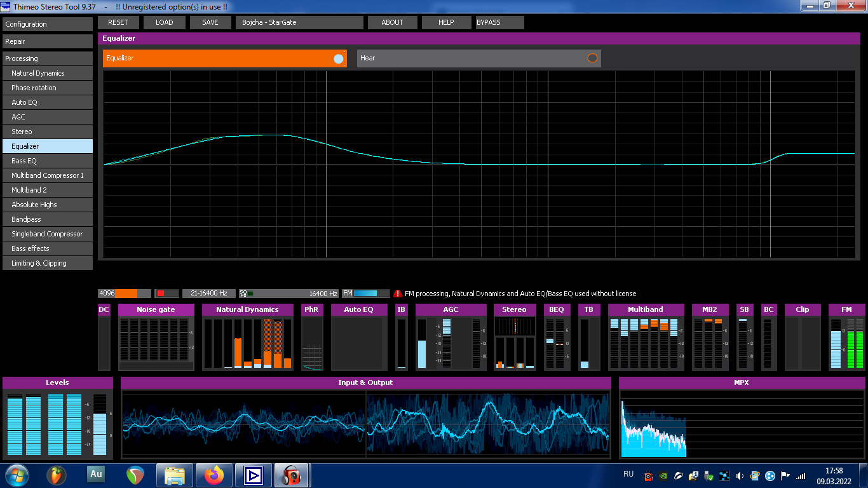Select the Stereo sidebar item
Image resolution: width=868 pixels, height=488 pixels.
pos(48,132)
